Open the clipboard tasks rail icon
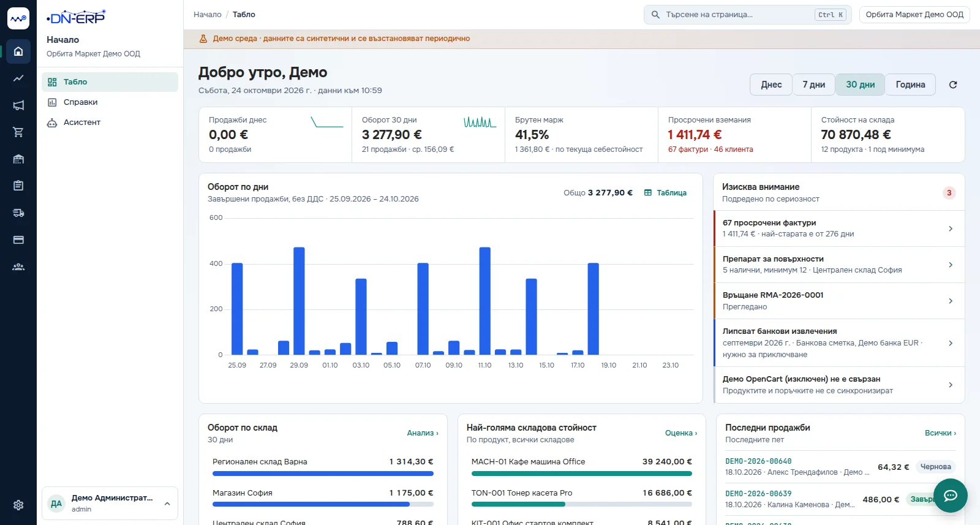The image size is (980, 525). coord(18,186)
